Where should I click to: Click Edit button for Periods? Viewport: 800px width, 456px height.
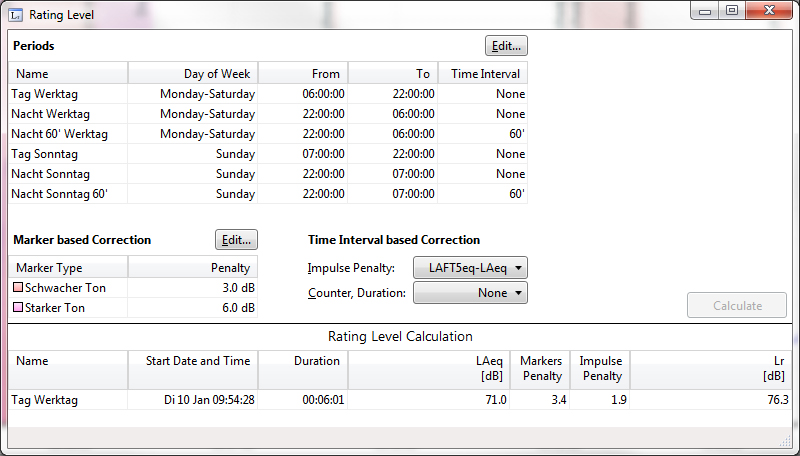pos(506,46)
